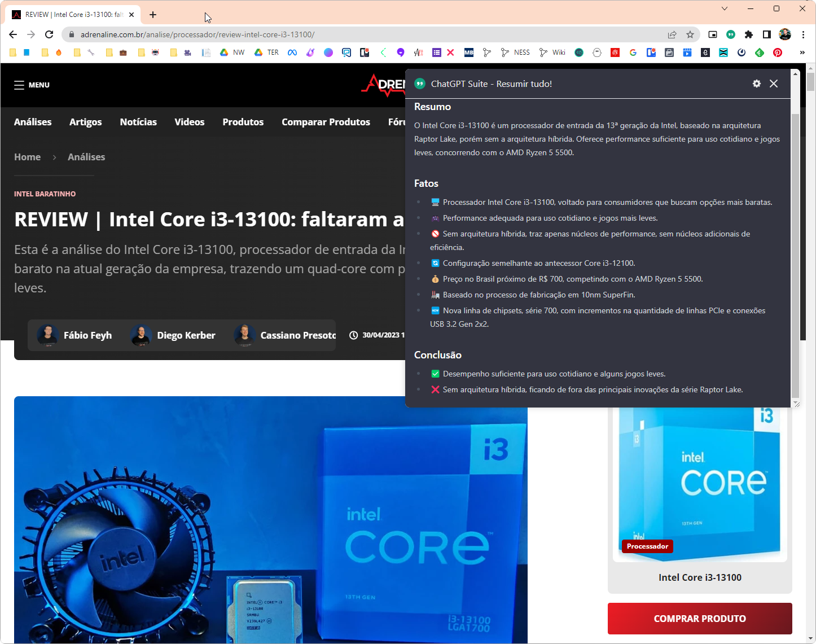Open the TER Google Drive bookmark
Viewport: 816px width, 644px height.
266,52
